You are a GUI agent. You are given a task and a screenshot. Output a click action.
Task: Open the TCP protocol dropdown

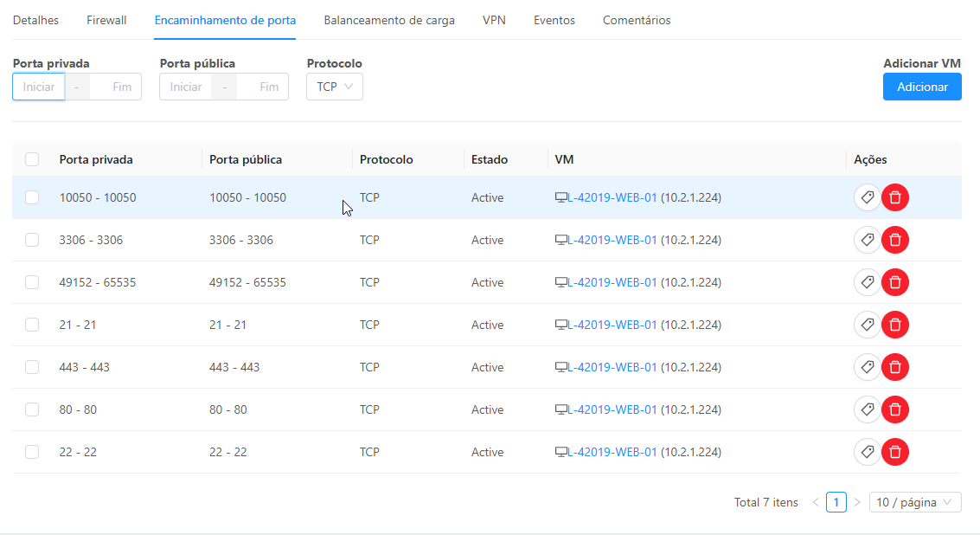click(x=335, y=87)
